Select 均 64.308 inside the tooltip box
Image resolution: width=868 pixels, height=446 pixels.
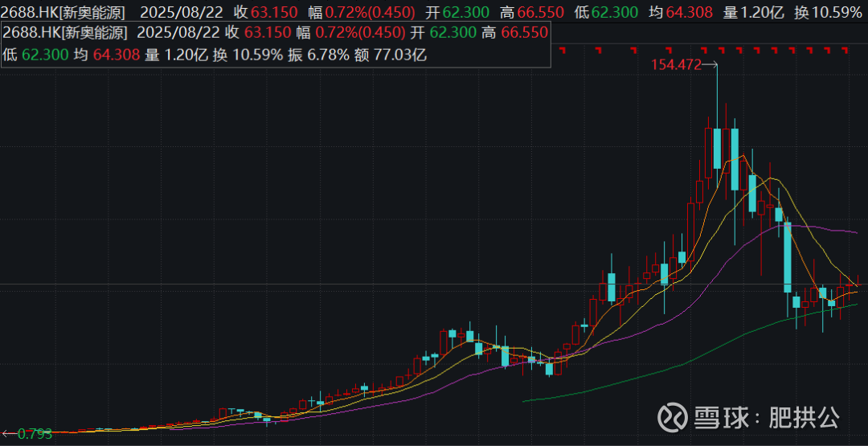pos(107,55)
